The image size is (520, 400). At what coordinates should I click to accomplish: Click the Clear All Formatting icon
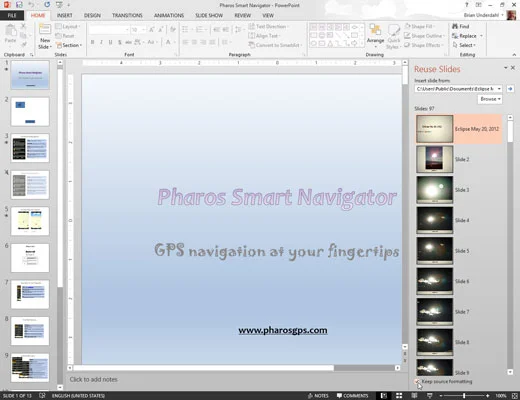[x=173, y=30]
